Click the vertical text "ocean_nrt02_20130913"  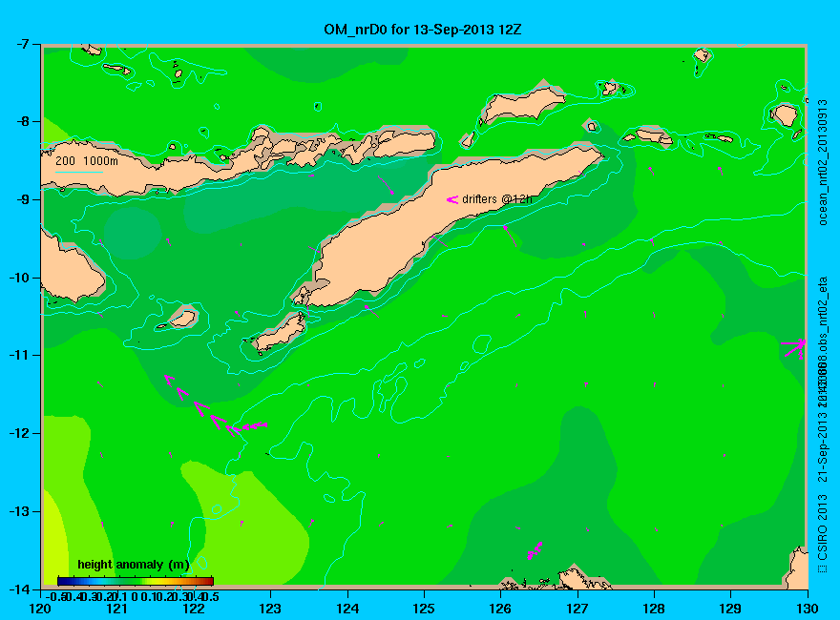(x=823, y=163)
